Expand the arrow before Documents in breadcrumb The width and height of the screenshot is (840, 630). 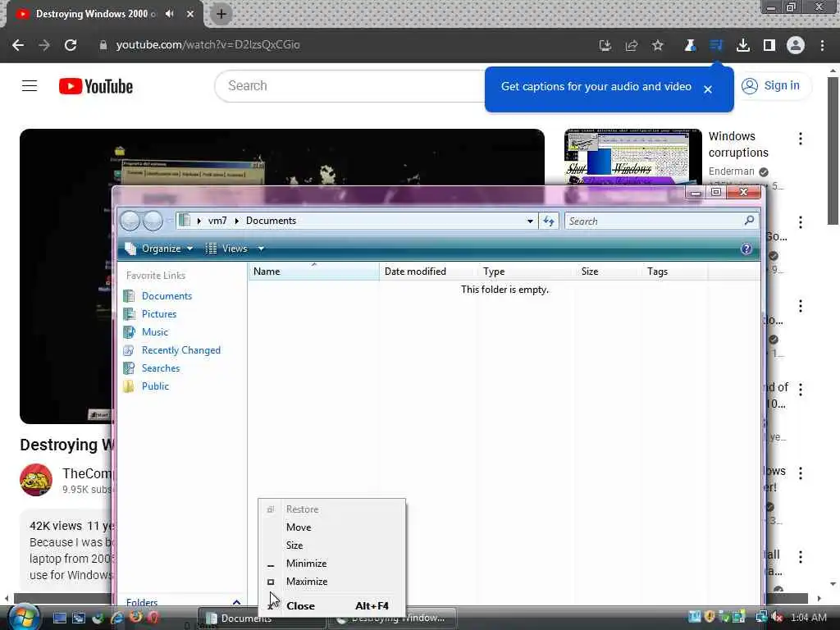tap(236, 221)
